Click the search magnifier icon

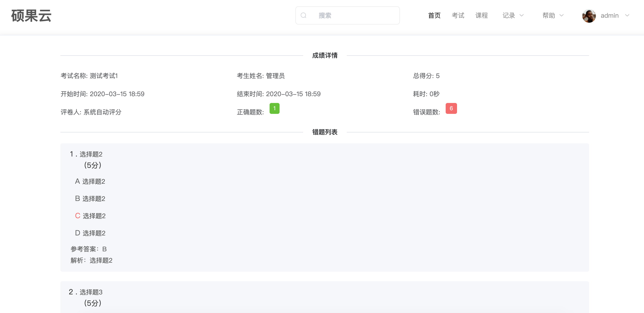point(303,15)
